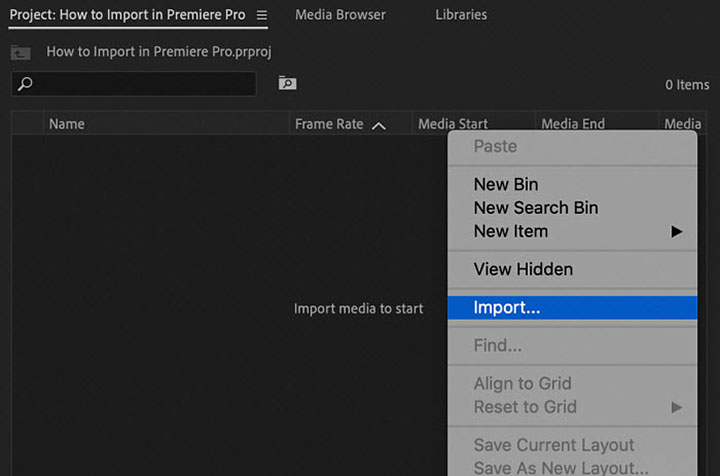Click View Hidden menu entry
The image size is (720, 476).
(x=523, y=269)
